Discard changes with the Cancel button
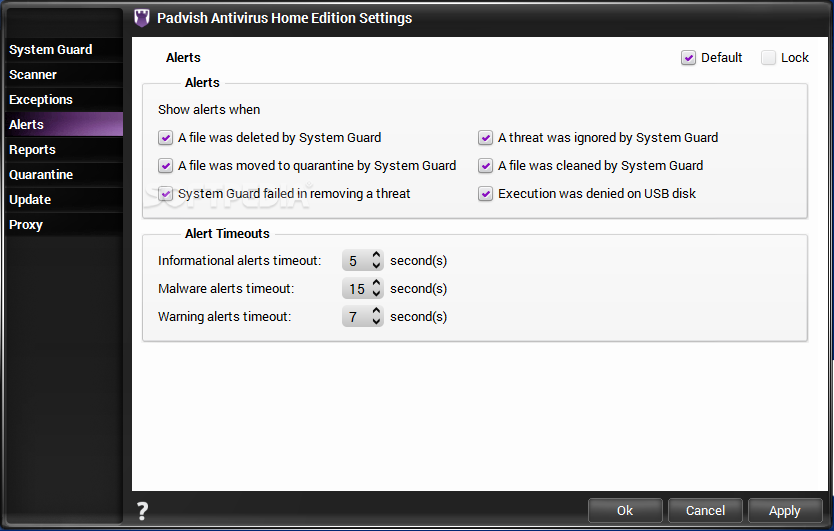The width and height of the screenshot is (834, 531). (x=705, y=511)
